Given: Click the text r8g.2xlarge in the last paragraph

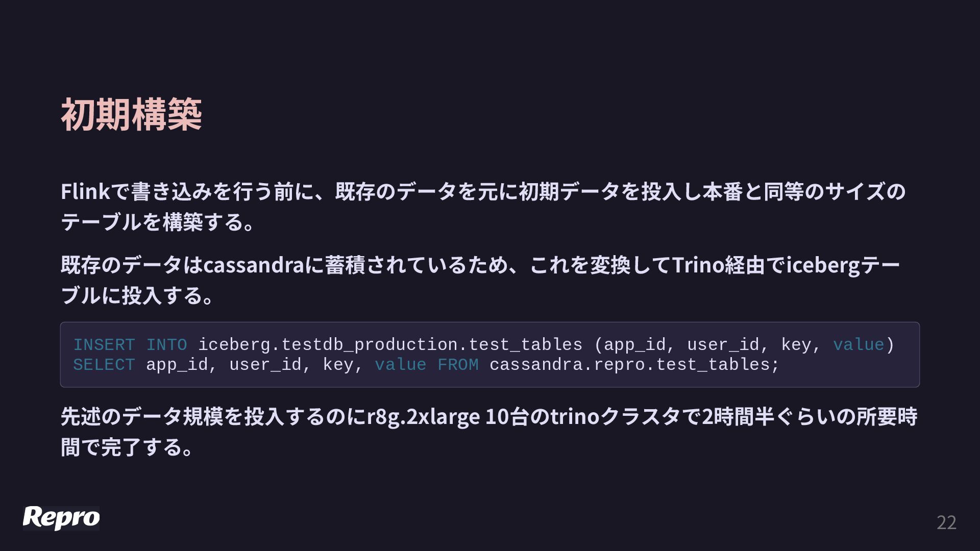Looking at the screenshot, I should tap(424, 417).
